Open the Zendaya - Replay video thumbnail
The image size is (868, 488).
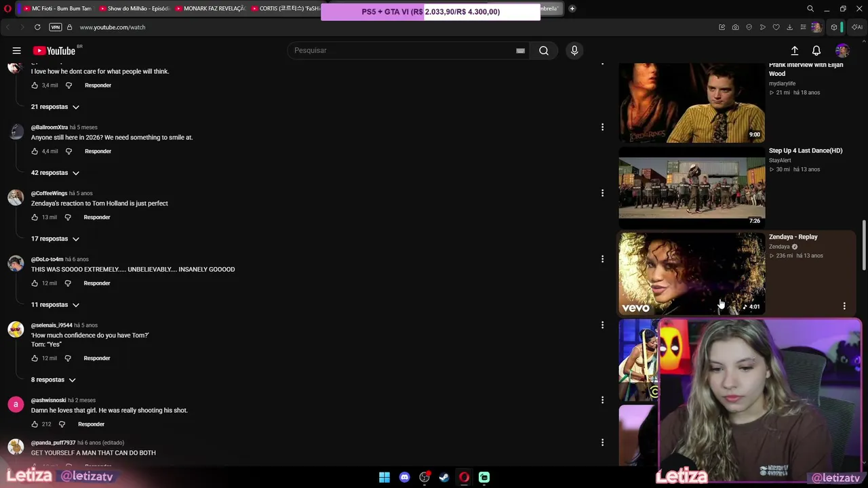[x=692, y=274]
